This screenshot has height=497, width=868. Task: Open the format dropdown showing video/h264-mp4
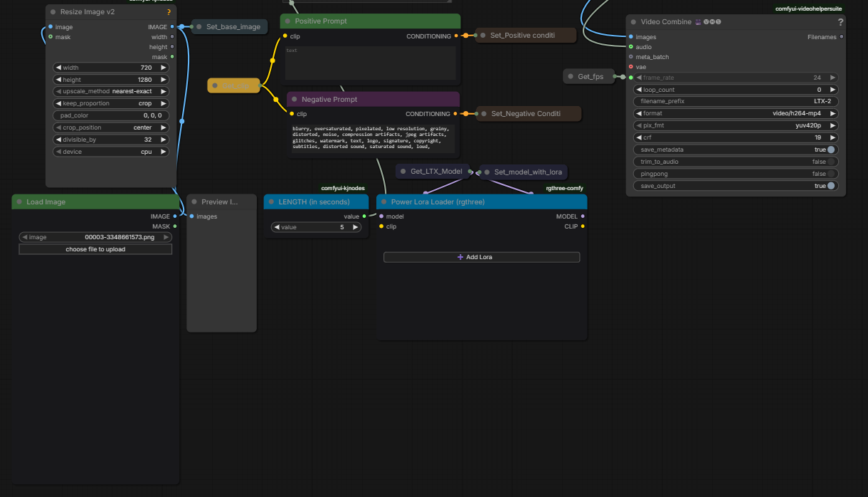735,113
